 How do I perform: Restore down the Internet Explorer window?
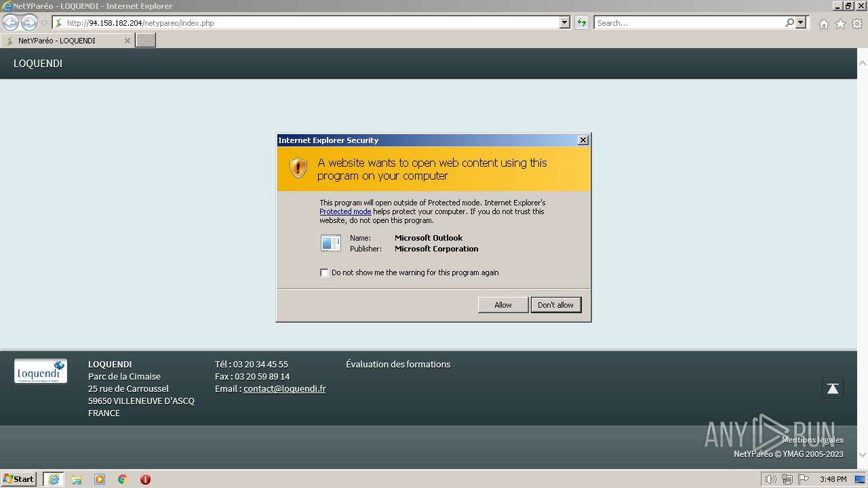pos(849,6)
